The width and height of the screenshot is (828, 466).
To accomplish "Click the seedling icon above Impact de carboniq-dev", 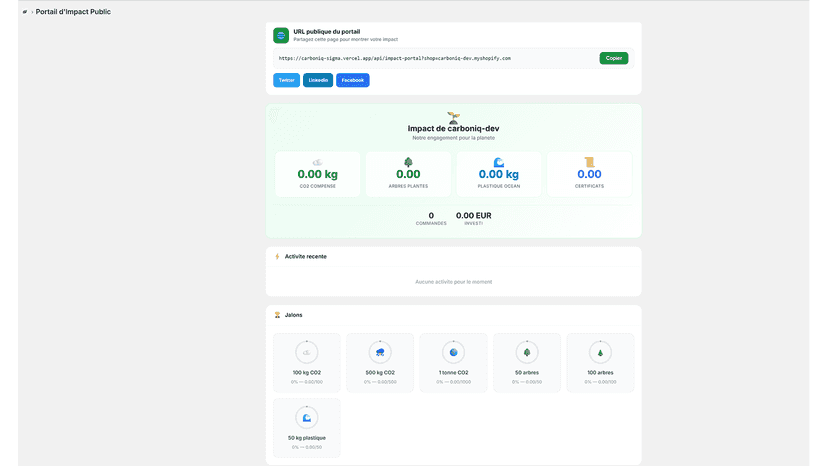I will pos(454,117).
